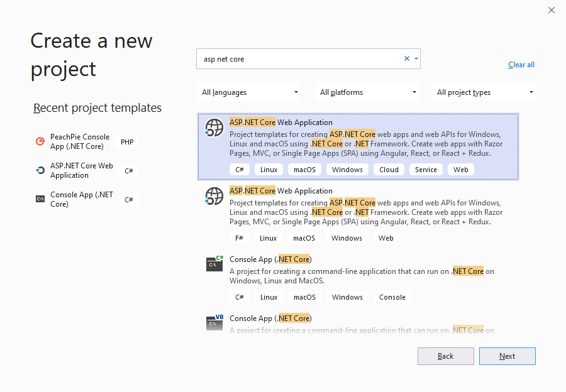Click the Recent project templates heading
The height and width of the screenshot is (392, 566).
97,108
